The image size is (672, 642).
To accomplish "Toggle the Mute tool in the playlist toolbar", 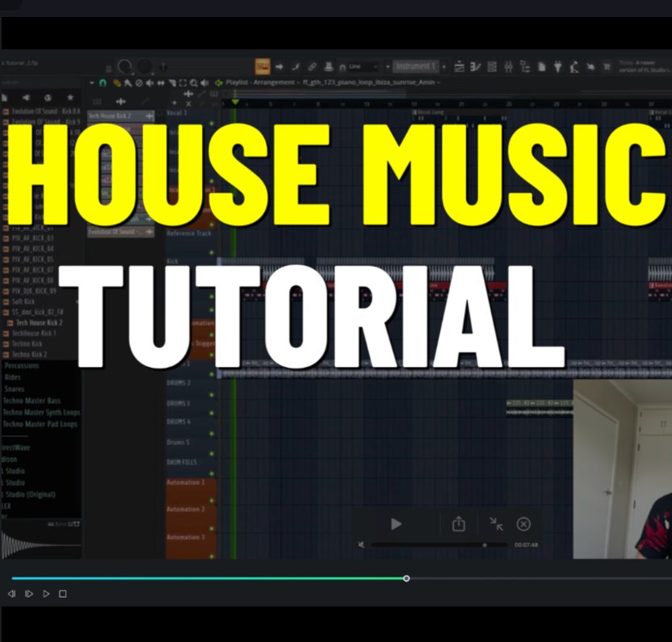I will coord(150,83).
